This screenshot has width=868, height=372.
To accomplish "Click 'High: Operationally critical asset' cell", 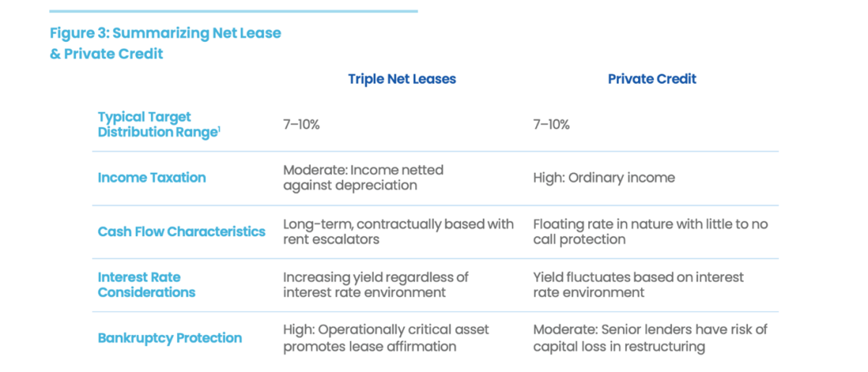I will tap(386, 338).
